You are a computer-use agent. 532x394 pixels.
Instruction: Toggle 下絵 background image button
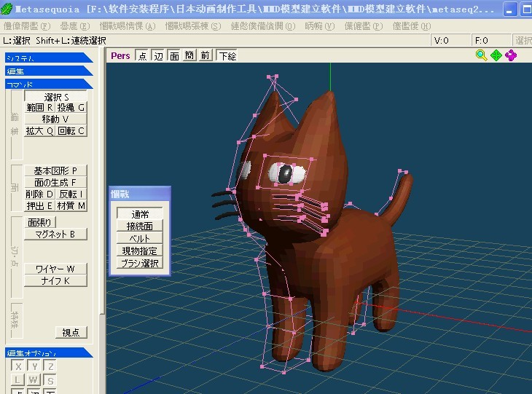click(227, 55)
